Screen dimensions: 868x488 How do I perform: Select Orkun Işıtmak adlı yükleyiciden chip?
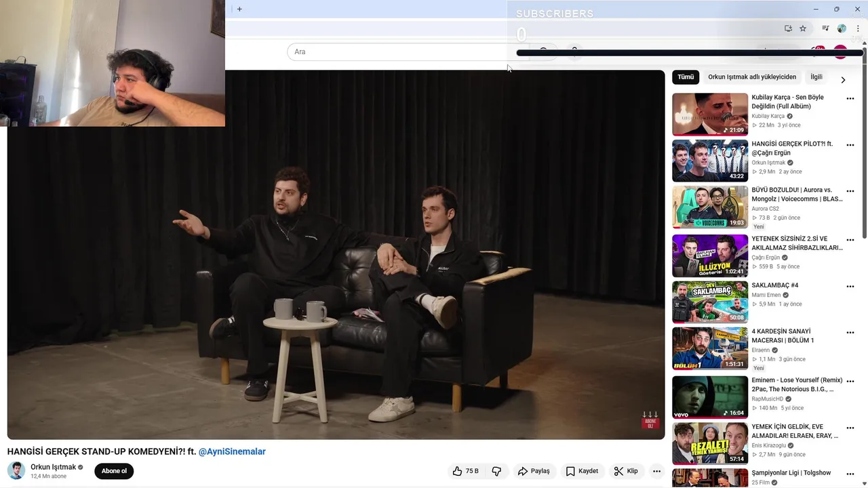[x=752, y=77]
